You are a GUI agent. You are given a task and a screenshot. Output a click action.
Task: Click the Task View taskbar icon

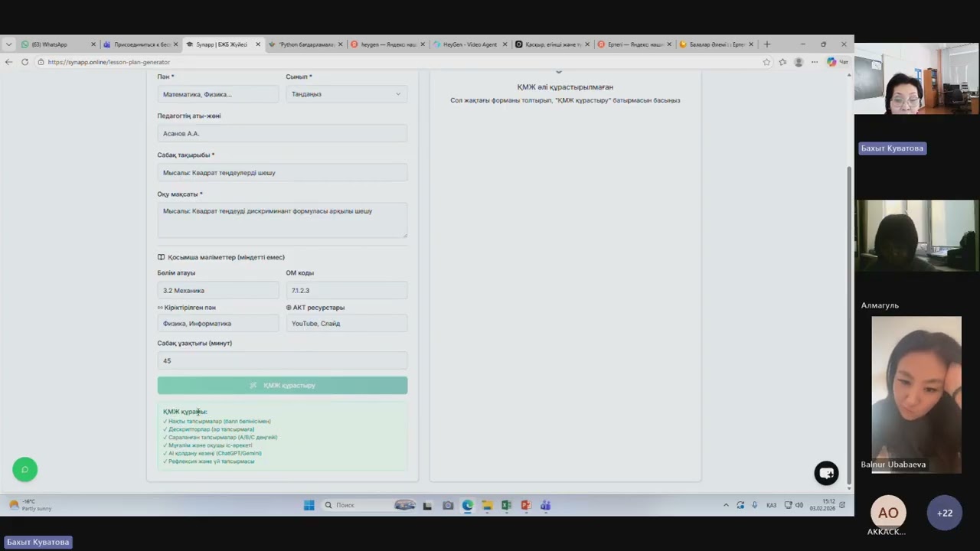[427, 505]
